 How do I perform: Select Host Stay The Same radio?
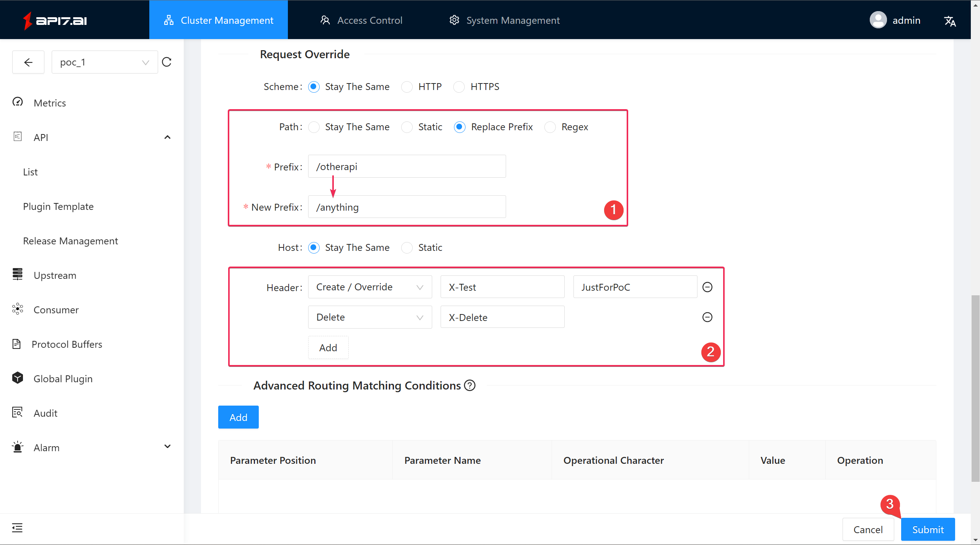coord(314,248)
